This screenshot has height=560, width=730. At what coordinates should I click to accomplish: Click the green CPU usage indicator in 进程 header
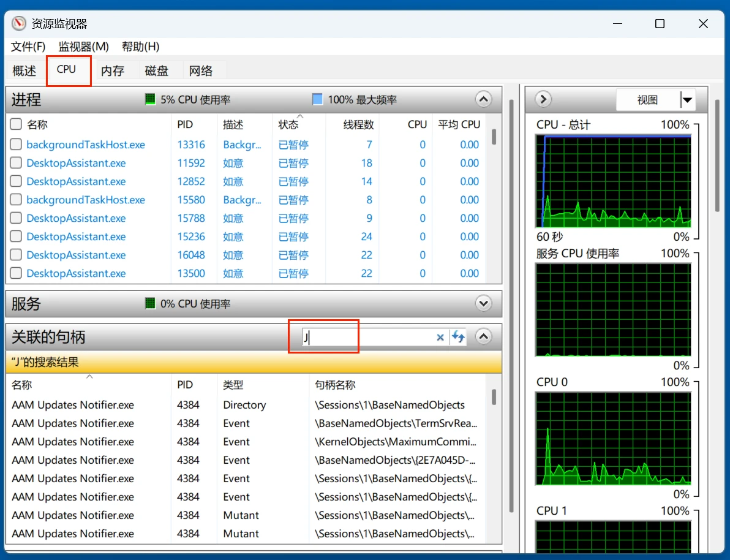(150, 99)
